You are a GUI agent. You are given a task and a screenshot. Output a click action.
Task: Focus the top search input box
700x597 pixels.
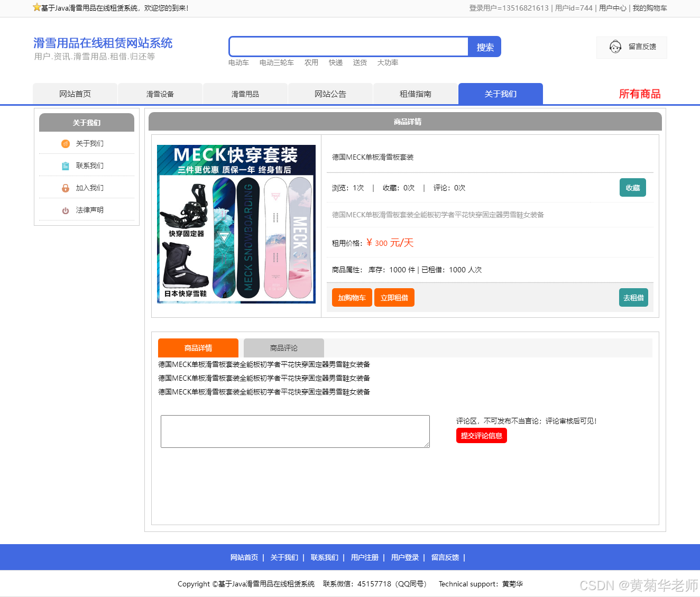349,47
